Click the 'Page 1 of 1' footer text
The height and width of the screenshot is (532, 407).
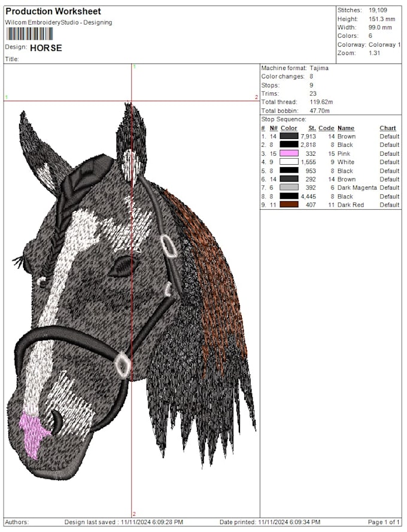(384, 522)
